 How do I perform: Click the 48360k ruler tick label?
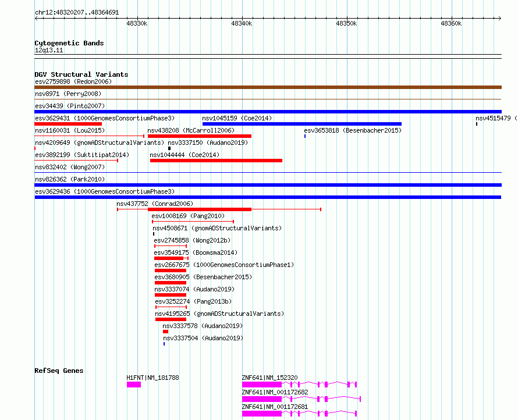(x=451, y=24)
